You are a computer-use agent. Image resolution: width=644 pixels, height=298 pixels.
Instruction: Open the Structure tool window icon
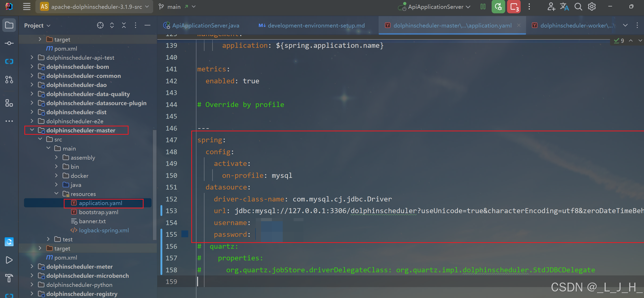[9, 103]
